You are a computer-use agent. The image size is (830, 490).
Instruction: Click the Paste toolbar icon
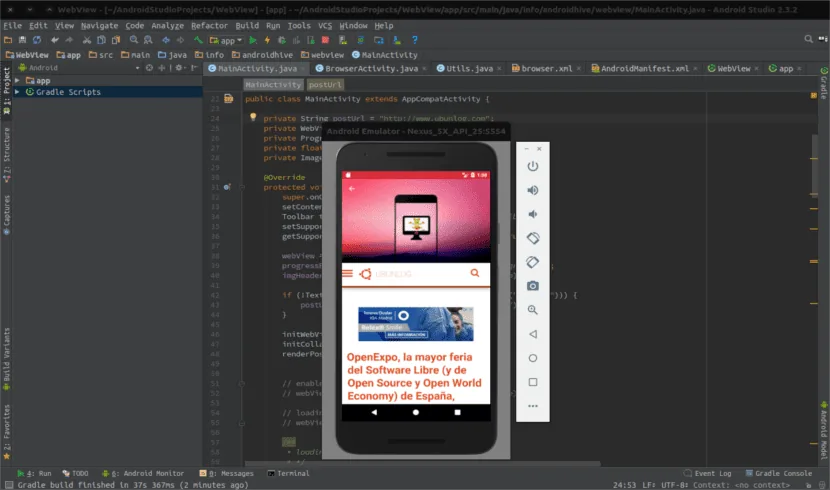pos(115,40)
